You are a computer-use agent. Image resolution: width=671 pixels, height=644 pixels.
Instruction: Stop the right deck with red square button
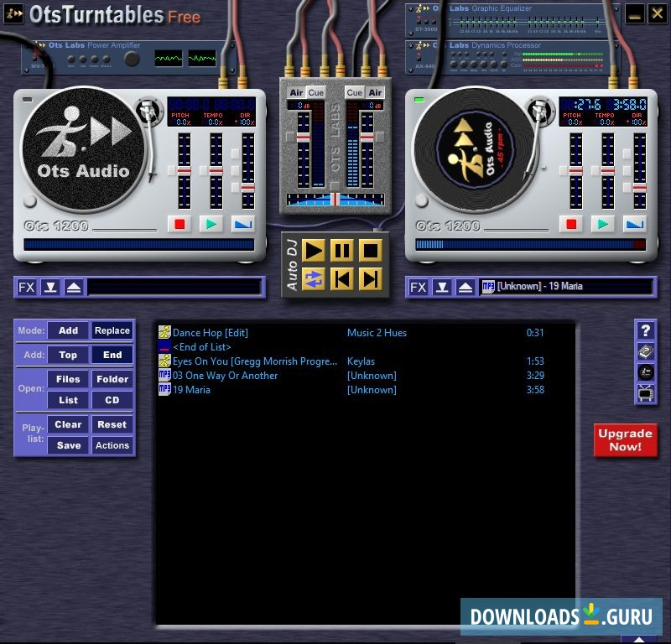pos(571,224)
